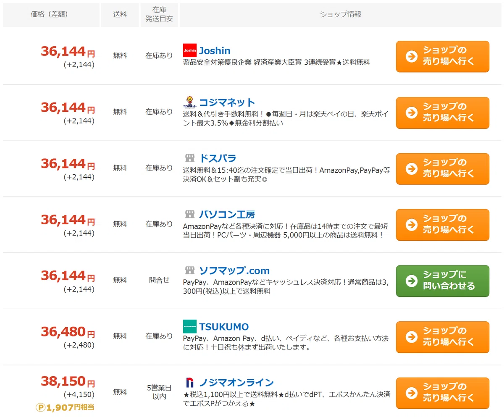
Task: Click the P point icon beside 1,907円相当
Action: point(41,407)
